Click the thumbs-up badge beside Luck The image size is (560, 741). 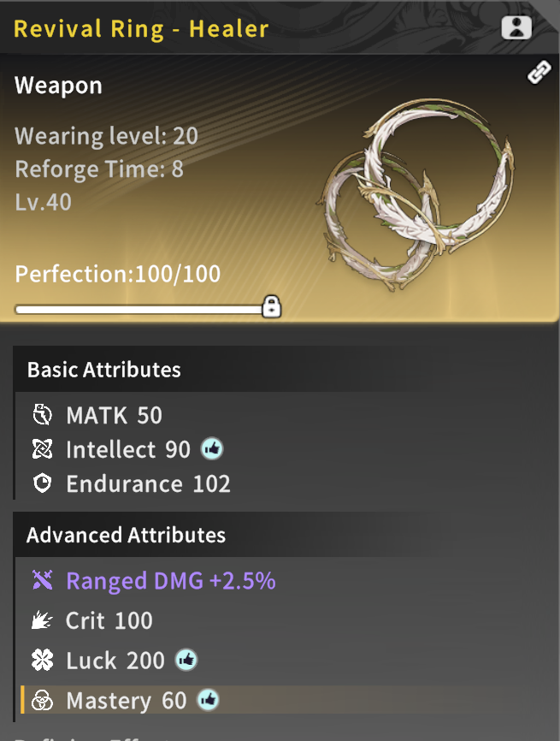(186, 660)
